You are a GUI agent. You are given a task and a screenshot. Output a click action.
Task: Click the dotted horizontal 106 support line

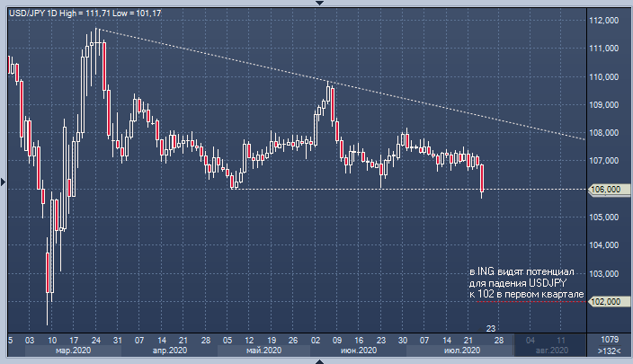pos(360,189)
